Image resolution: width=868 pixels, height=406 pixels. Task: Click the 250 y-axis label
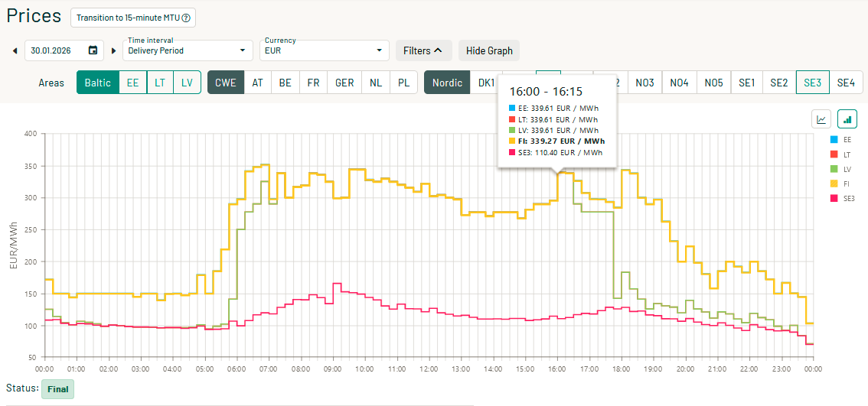(30, 229)
